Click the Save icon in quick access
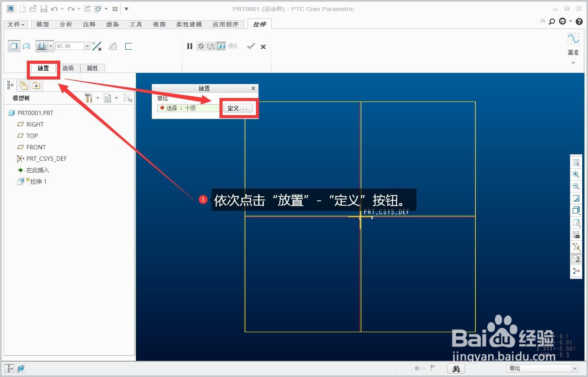The width and height of the screenshot is (588, 377). 44,9
